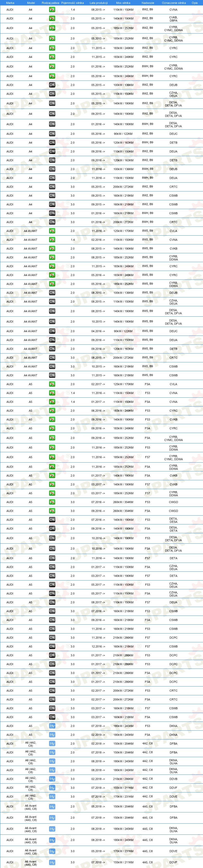Click the PB icon for A5 125kW 02.2017 CVLA
The width and height of the screenshot is (203, 868).
pos(52,384)
